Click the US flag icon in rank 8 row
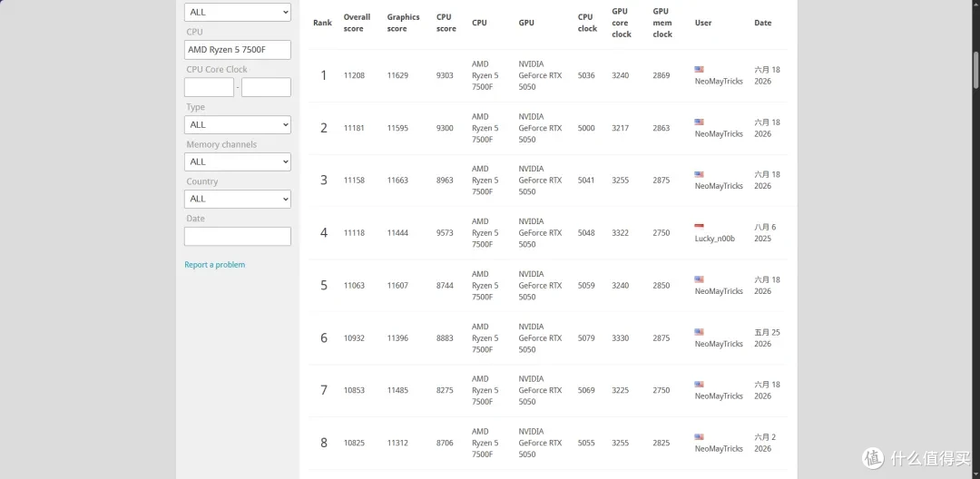 (699, 436)
